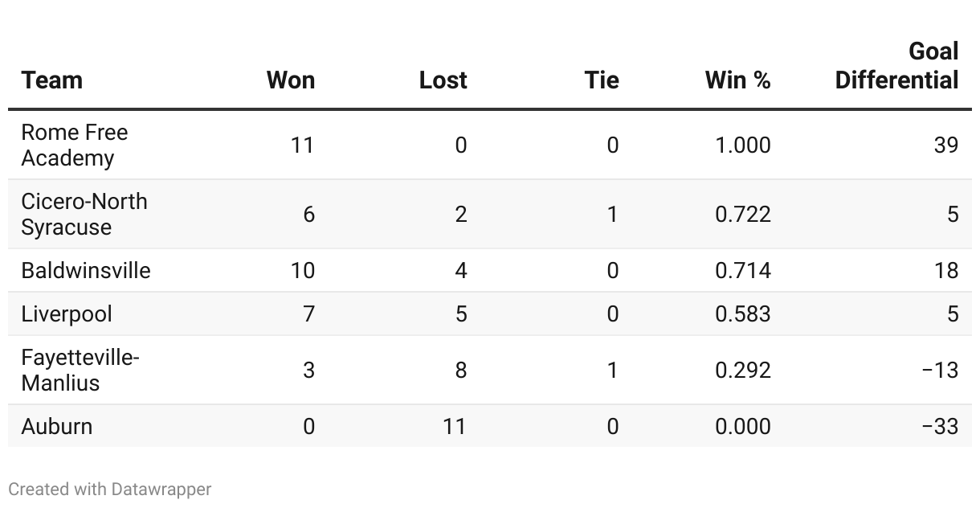Click the Cicero-North Syracuse team name
The height and width of the screenshot is (508, 980).
(x=84, y=214)
